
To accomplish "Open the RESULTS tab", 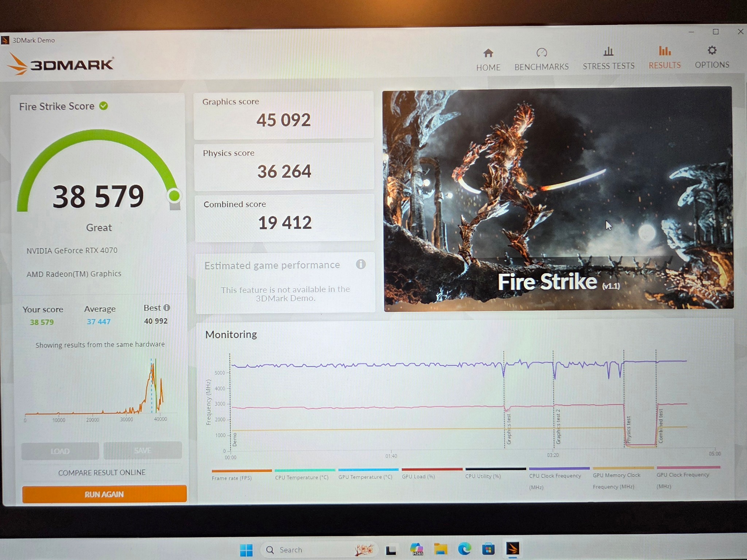I will point(665,58).
